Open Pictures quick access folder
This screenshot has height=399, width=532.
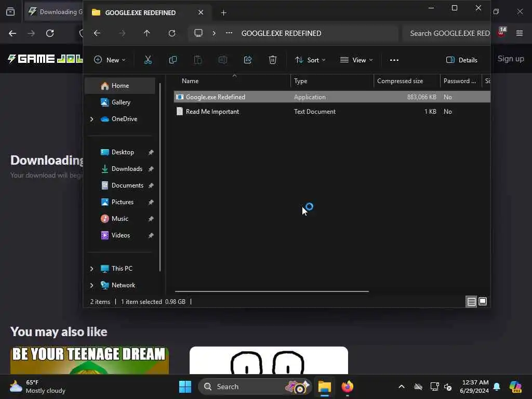pos(120,202)
